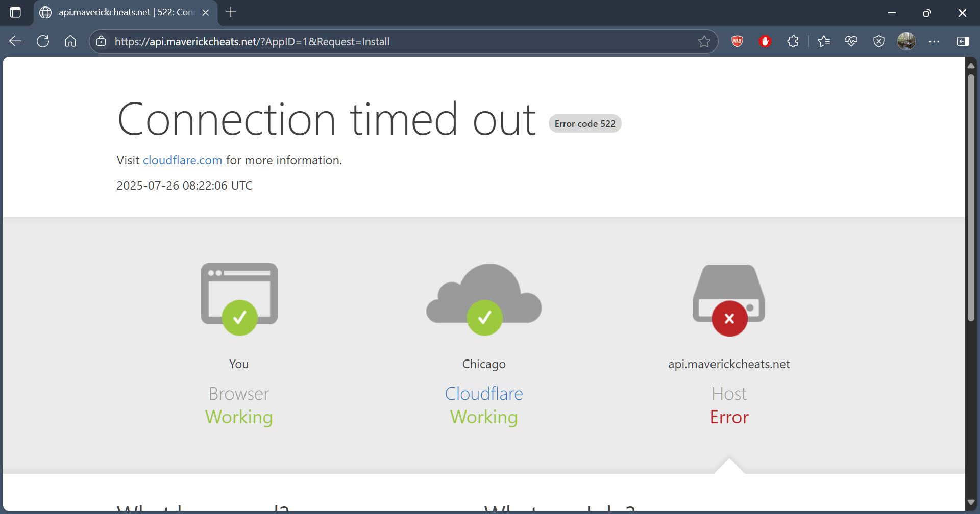Open the Favorites list
980x514 pixels.
pyautogui.click(x=824, y=41)
